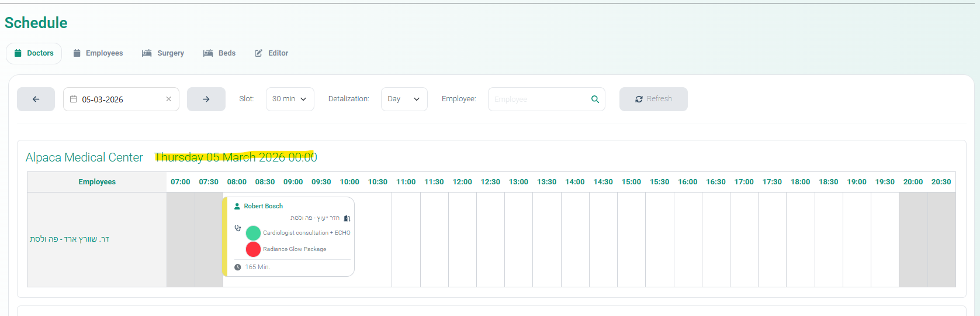Click the stethoscope icon in appointment card
The height and width of the screenshot is (316, 980).
(x=238, y=228)
